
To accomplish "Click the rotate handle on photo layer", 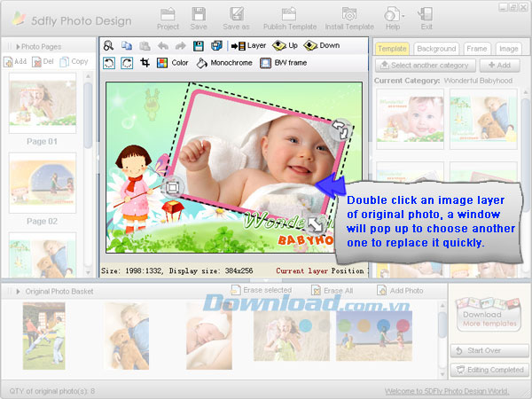I will tap(340, 129).
